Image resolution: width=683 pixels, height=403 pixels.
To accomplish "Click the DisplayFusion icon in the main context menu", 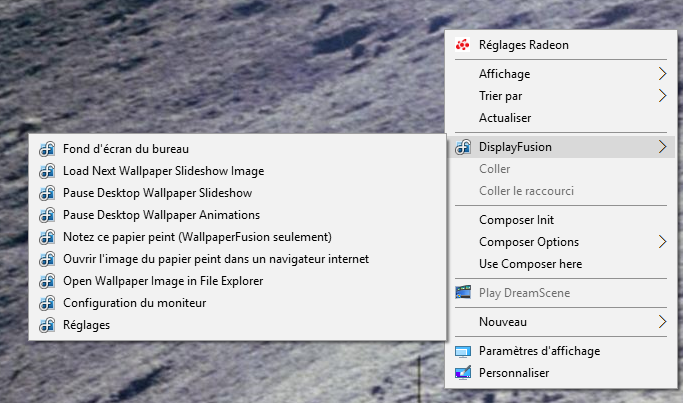I will pos(462,147).
